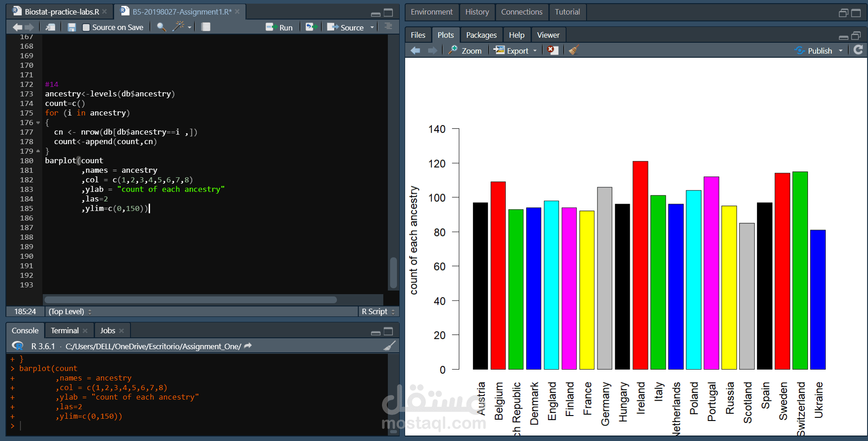Switch to the Packages tab
The width and height of the screenshot is (868, 441).
click(481, 35)
